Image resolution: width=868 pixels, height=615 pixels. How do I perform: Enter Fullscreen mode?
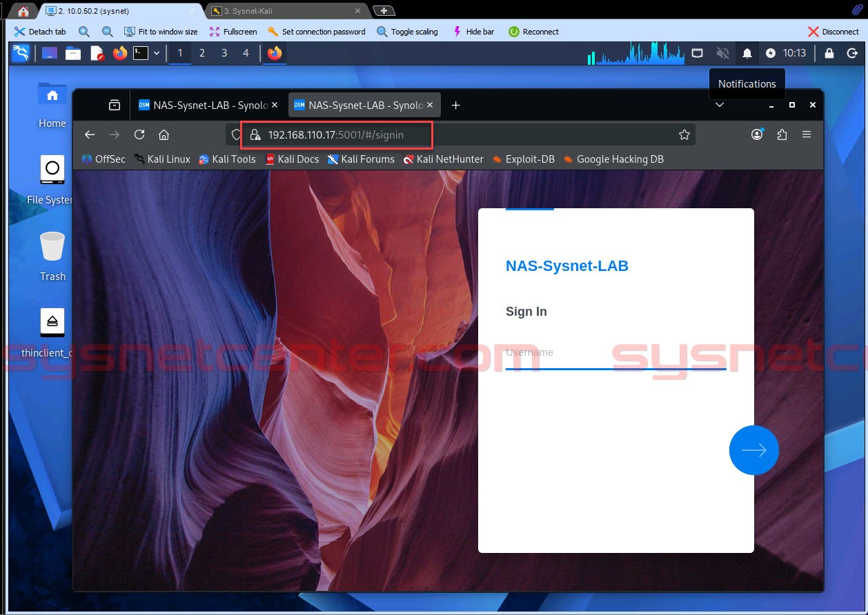(x=233, y=32)
